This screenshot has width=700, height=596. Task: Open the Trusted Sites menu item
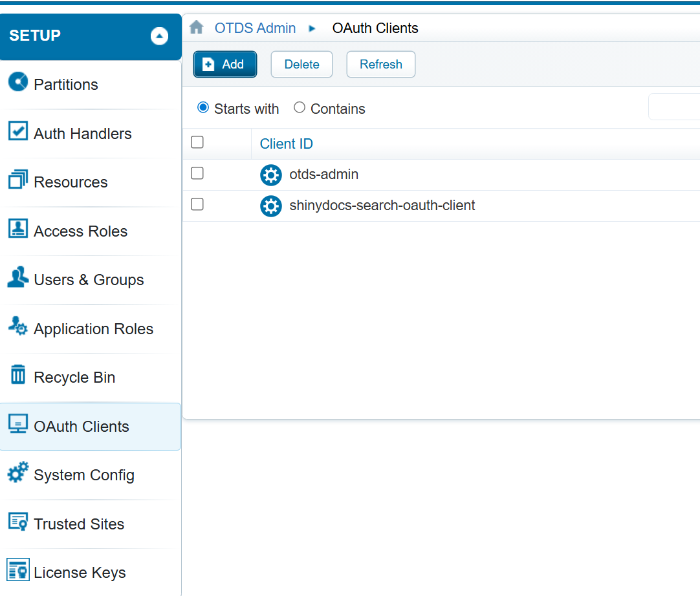coord(79,524)
